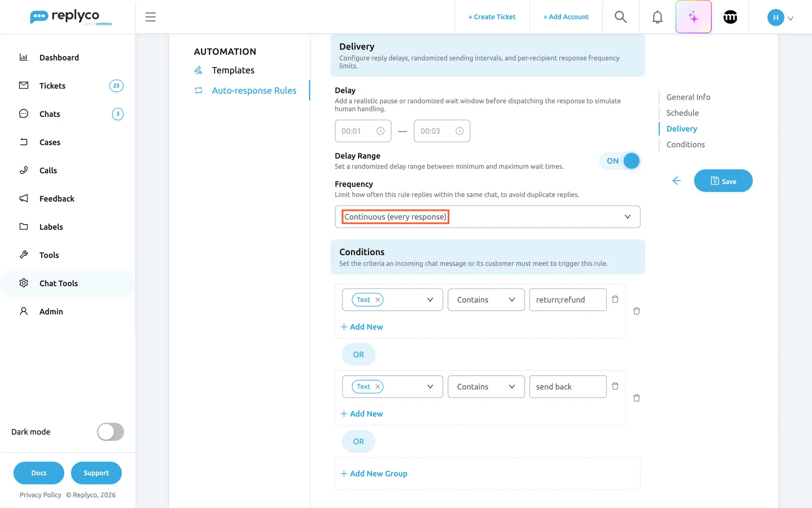
Task: Click the Support button
Action: (96, 473)
